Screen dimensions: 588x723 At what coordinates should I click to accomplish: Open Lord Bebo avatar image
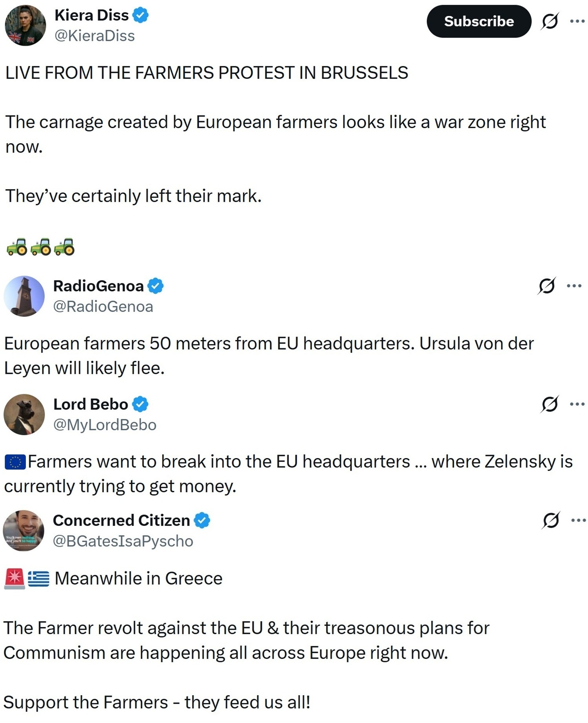pyautogui.click(x=24, y=415)
